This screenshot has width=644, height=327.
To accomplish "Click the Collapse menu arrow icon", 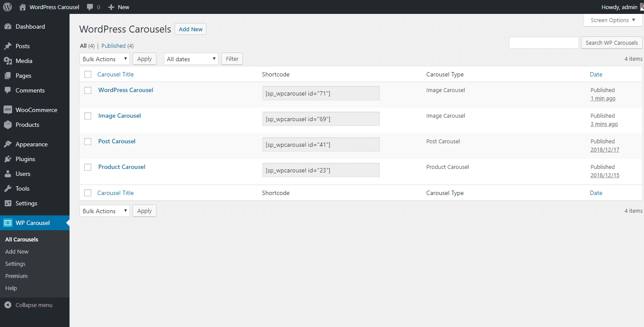I will tap(8, 305).
